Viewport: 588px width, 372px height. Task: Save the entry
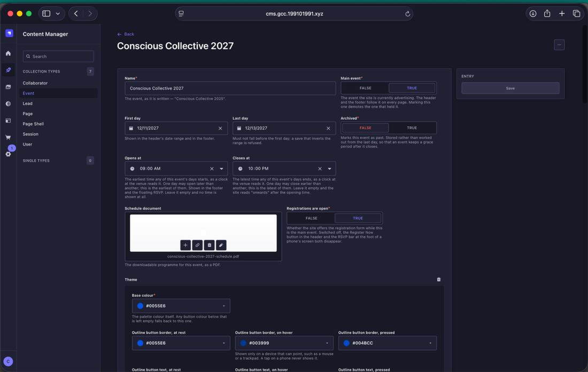510,88
